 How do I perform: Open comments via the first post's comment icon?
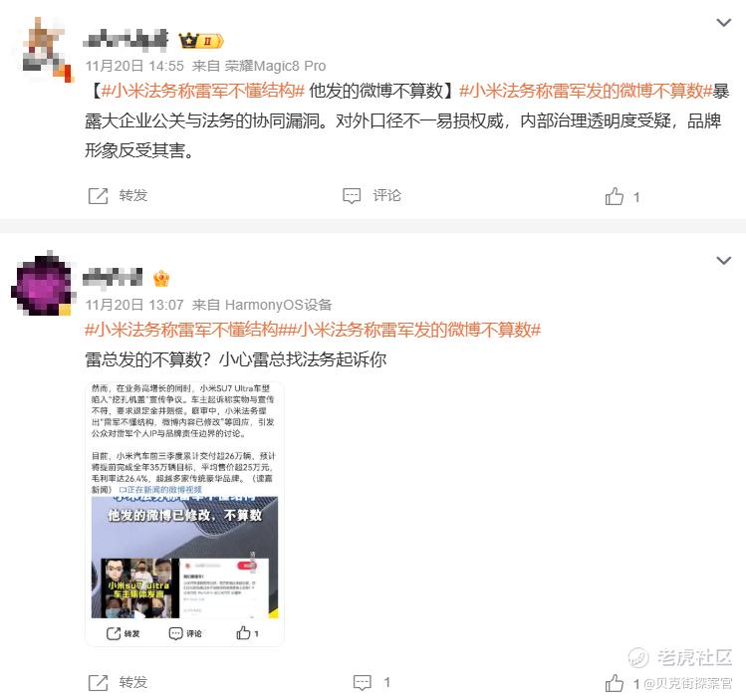[352, 196]
